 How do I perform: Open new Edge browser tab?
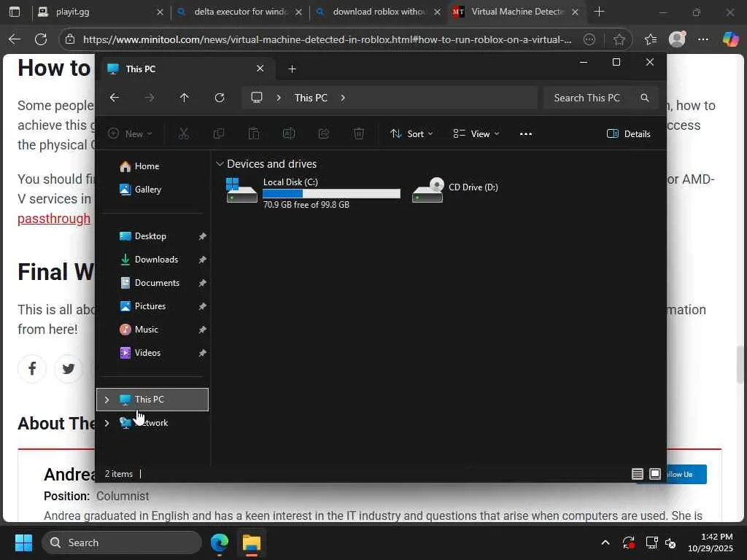(600, 12)
